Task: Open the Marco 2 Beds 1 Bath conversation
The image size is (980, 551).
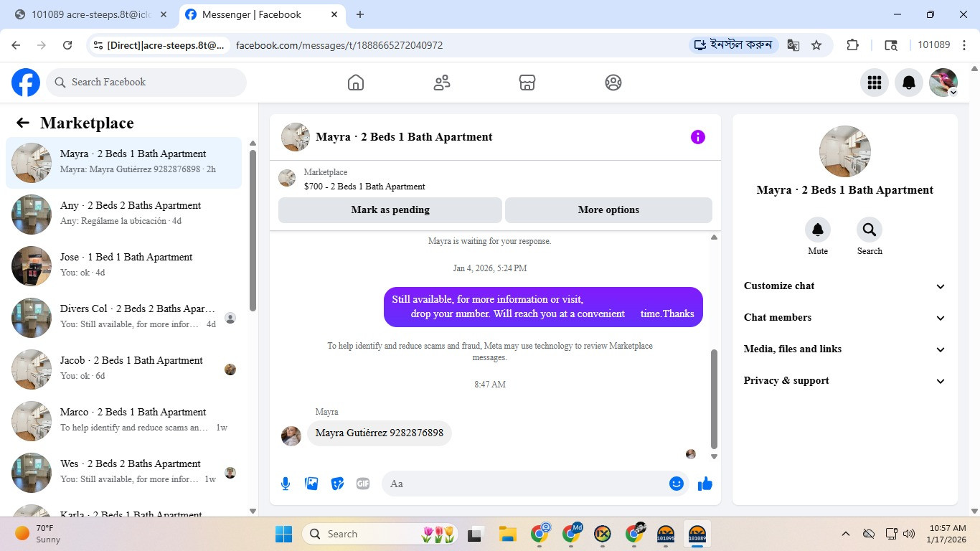Action: [x=124, y=421]
